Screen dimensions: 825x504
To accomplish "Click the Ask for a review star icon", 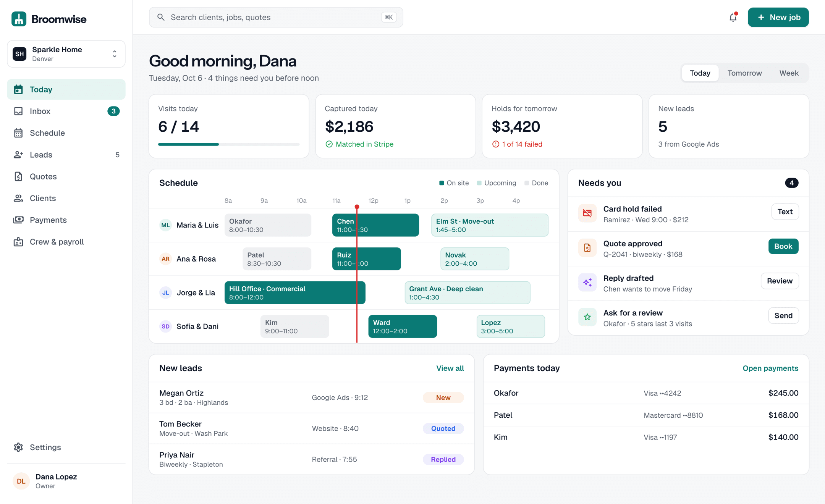I will (x=587, y=317).
